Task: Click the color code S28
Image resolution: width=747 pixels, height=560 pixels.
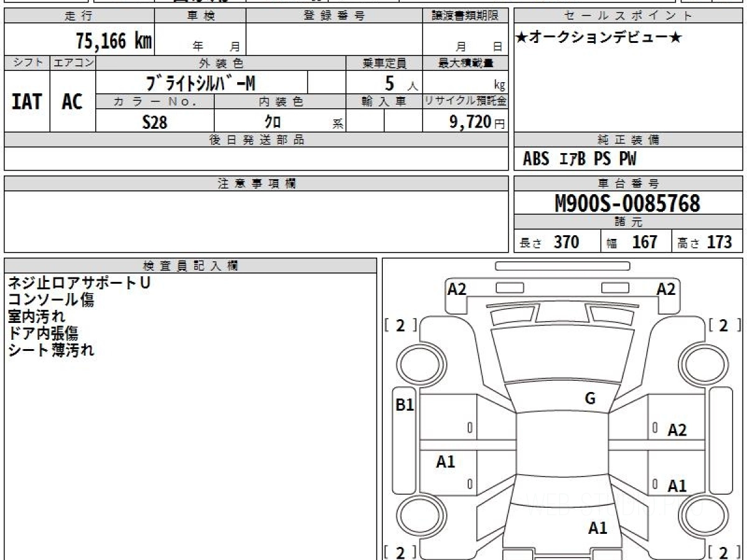Action: (x=154, y=122)
